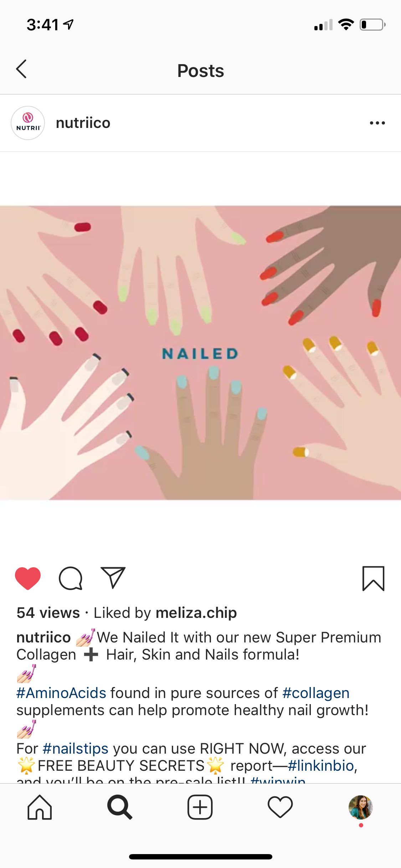Viewport: 401px width, 868px height.
Task: Tap the #nailstips hashtag
Action: 75,749
